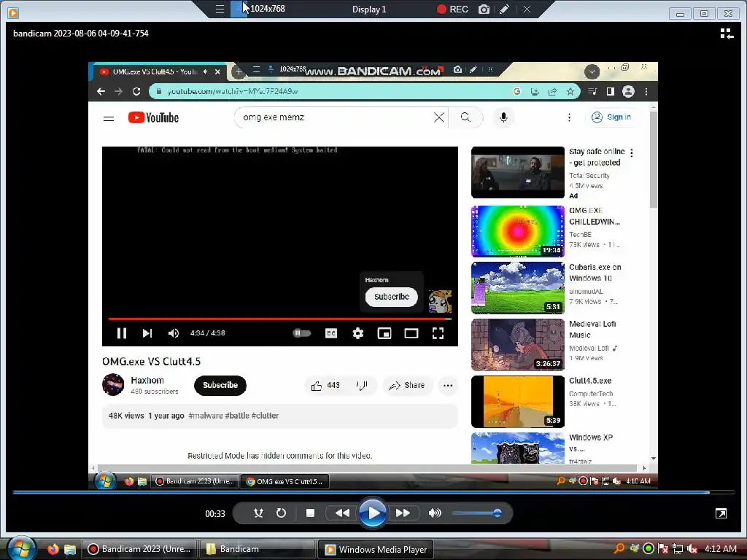The image size is (747, 560).
Task: Bookmark this page with the star icon
Action: click(570, 91)
